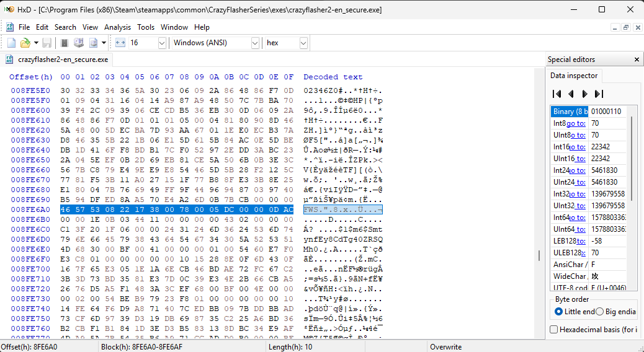Select Big endian byte order
The width and height of the screenshot is (644, 352).
coord(599,311)
